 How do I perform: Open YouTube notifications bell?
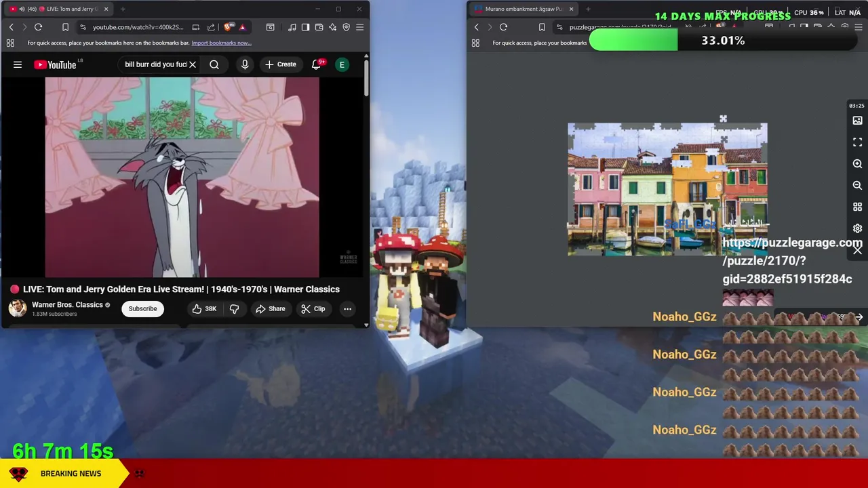click(x=317, y=64)
